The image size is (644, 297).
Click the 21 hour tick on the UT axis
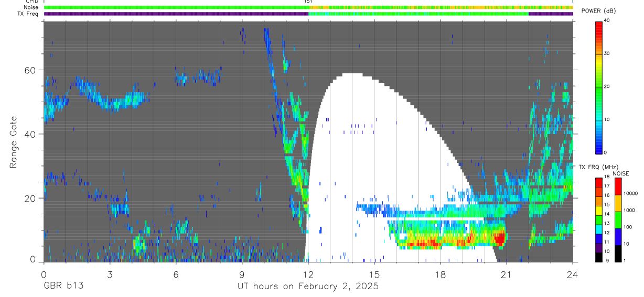tap(506, 273)
